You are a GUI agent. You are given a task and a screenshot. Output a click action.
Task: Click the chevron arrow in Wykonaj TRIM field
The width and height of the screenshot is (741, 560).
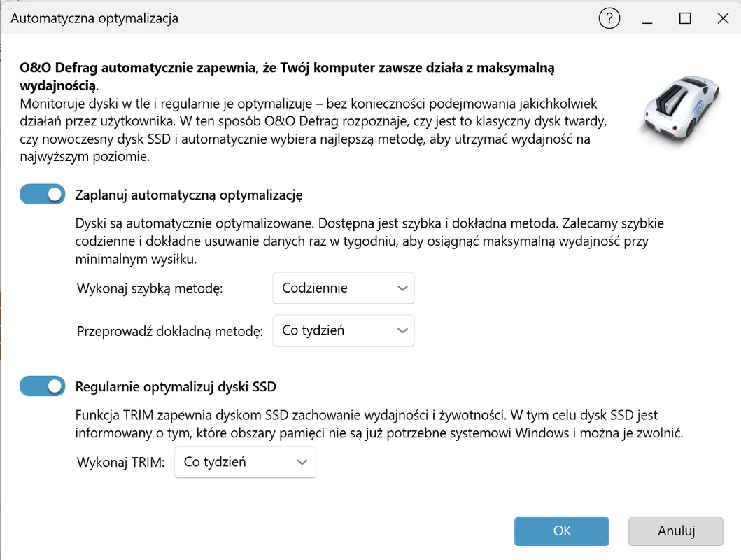pos(302,462)
